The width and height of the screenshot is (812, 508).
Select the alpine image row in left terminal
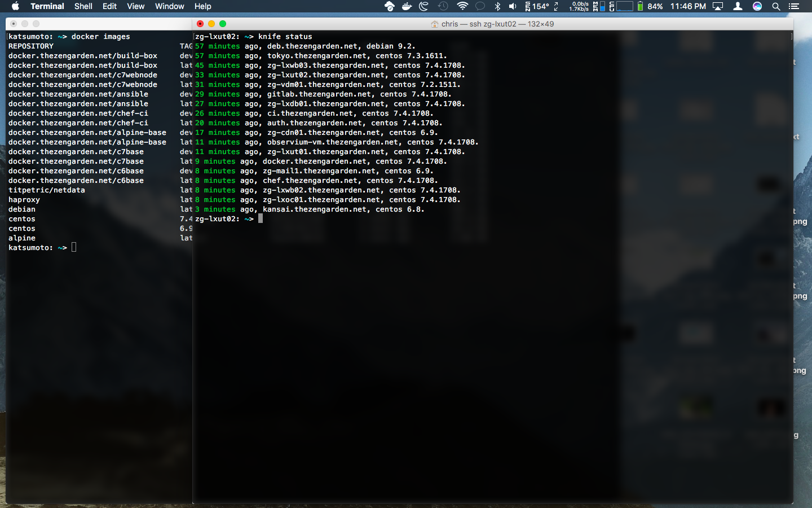pos(22,238)
